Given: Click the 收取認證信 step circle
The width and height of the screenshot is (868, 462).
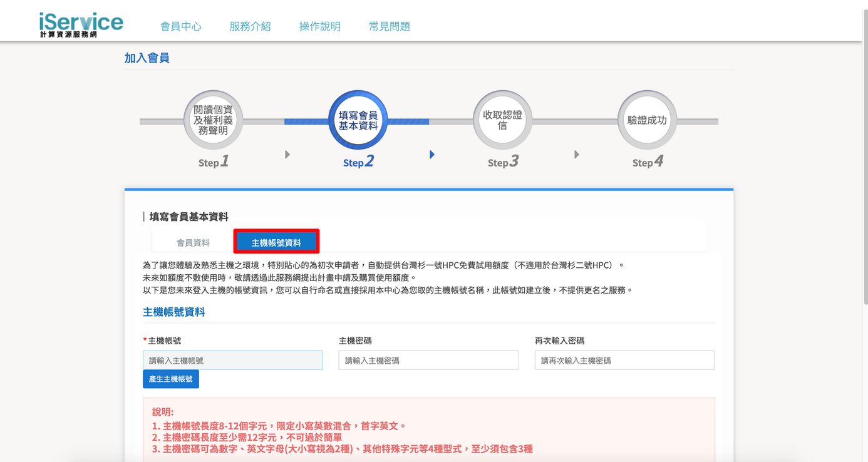Looking at the screenshot, I should (502, 120).
